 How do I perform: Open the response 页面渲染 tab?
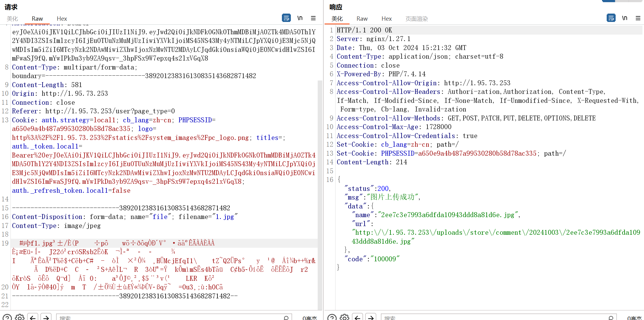coord(417,19)
